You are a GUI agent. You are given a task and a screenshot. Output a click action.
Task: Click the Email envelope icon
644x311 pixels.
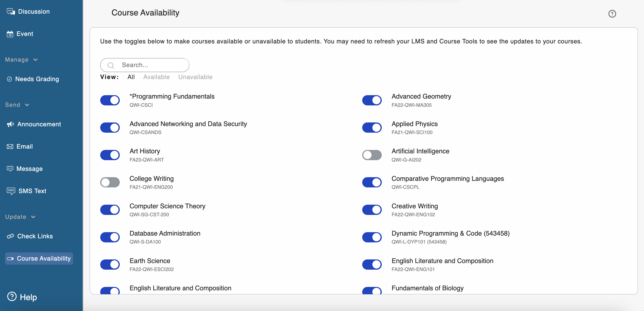coord(10,147)
